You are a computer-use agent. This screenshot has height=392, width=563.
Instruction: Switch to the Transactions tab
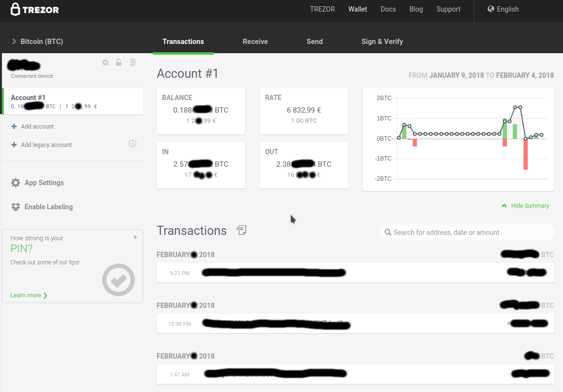point(183,42)
